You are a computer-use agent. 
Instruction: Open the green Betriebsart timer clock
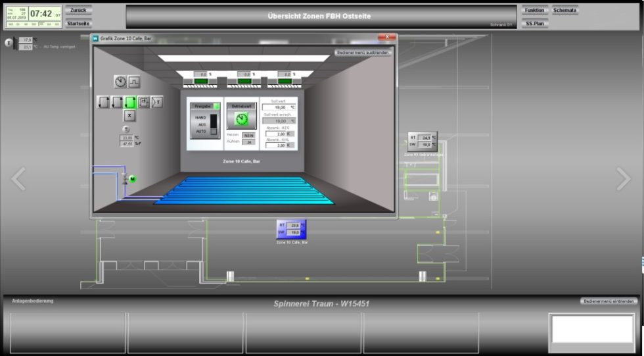(241, 118)
